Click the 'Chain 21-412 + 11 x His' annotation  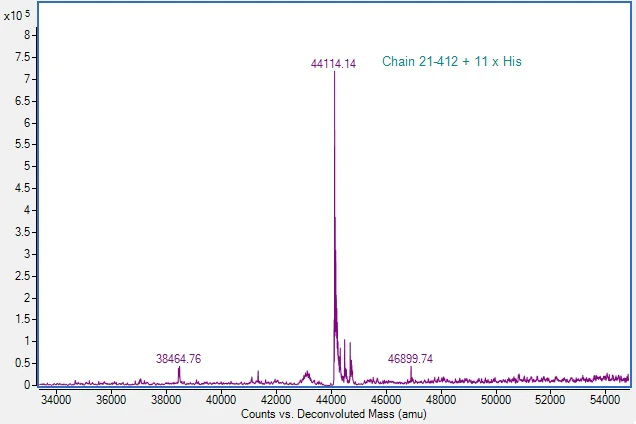[x=451, y=61]
